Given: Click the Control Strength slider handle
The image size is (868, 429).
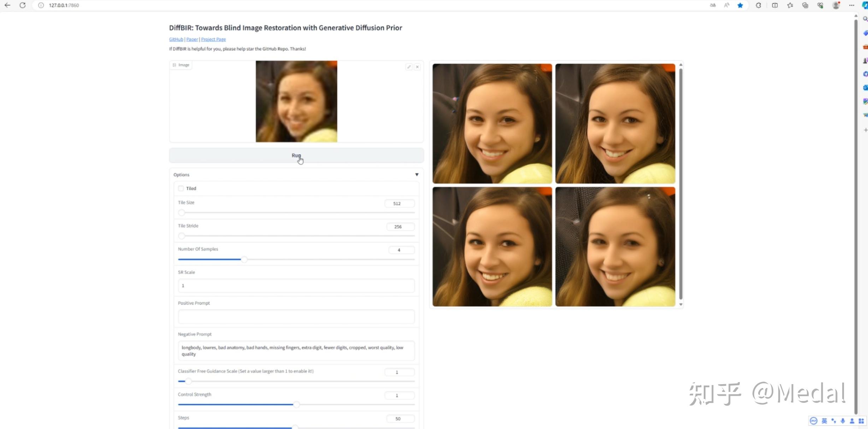Looking at the screenshot, I should [296, 404].
